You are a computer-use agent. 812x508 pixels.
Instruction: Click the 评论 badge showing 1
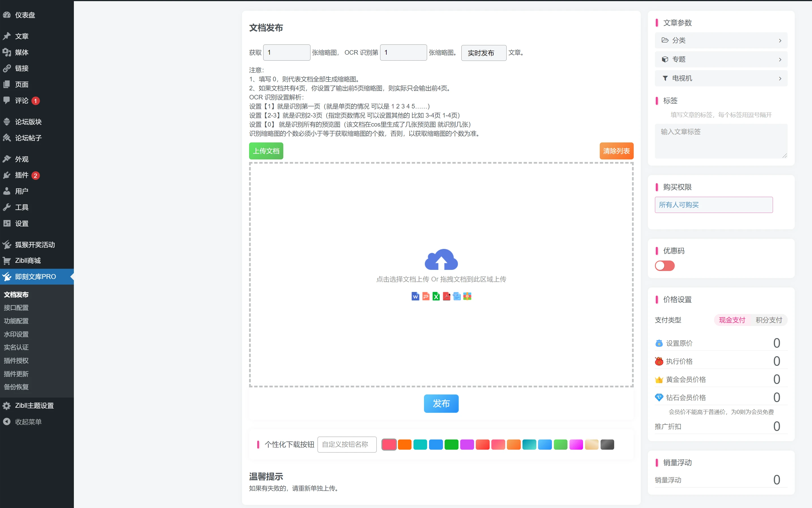pos(36,101)
